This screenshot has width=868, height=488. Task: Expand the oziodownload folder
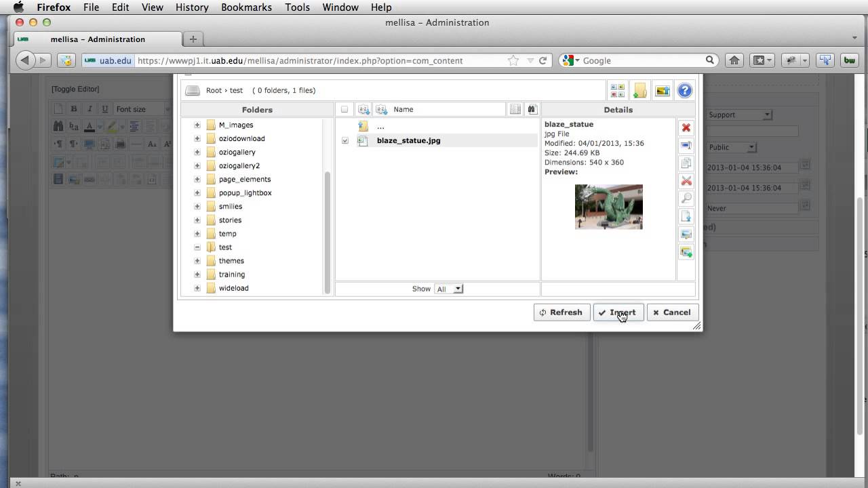click(197, 138)
